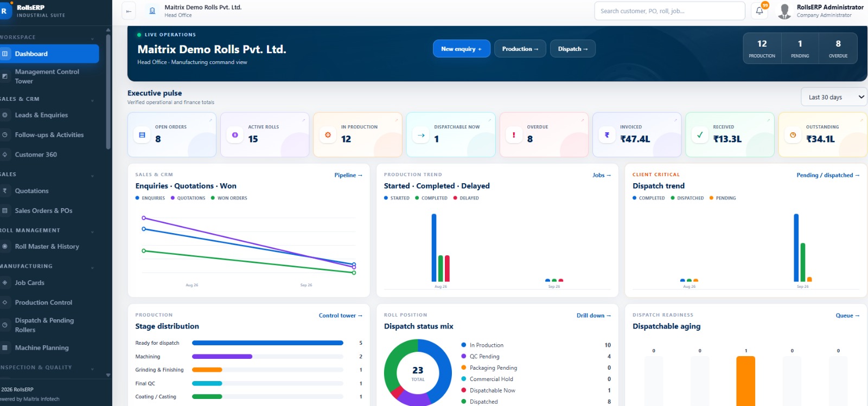
Task: Click the Machining progress bar
Action: tap(267, 357)
